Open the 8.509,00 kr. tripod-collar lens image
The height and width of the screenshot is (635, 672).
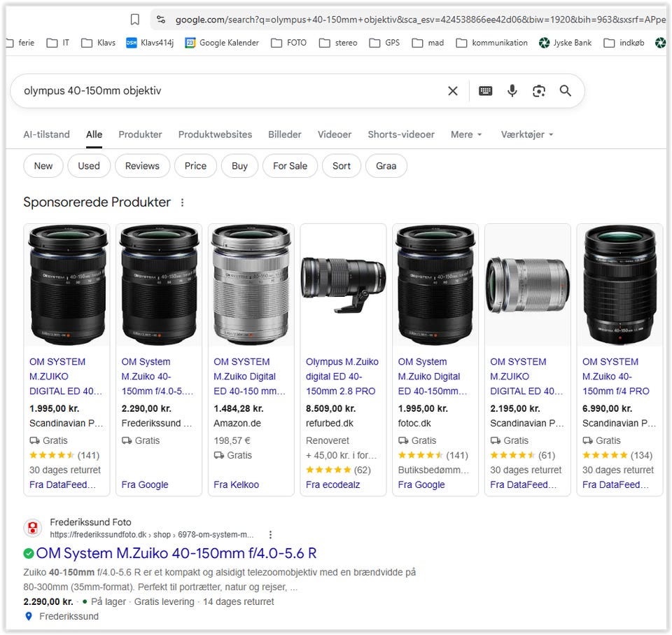pos(343,285)
